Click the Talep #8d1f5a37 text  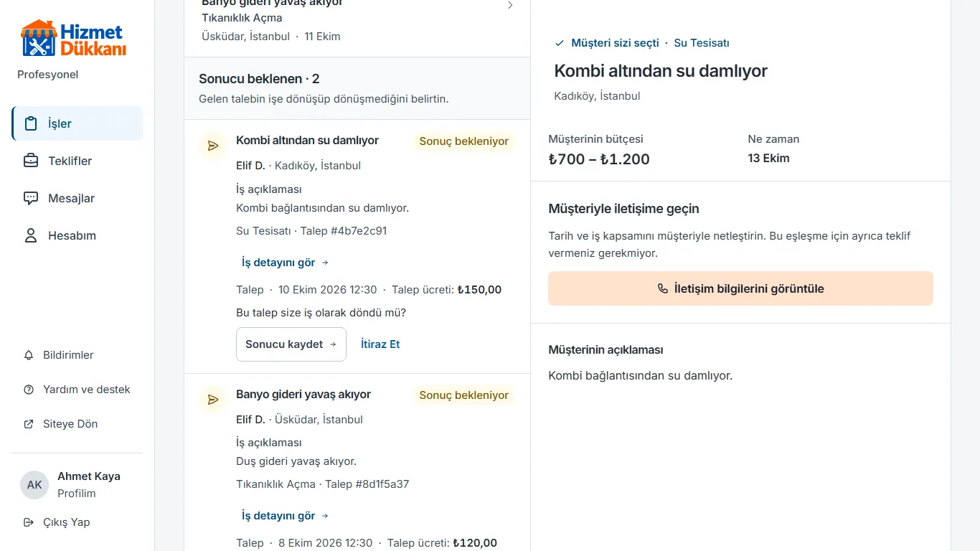pos(367,484)
